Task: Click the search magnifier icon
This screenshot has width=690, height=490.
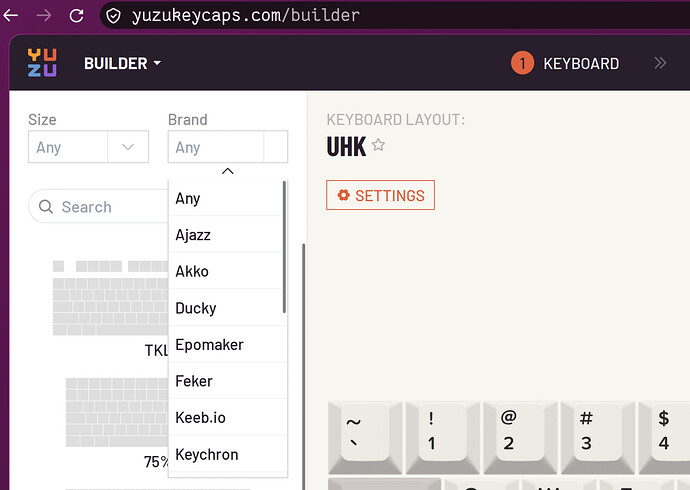Action: (x=46, y=206)
